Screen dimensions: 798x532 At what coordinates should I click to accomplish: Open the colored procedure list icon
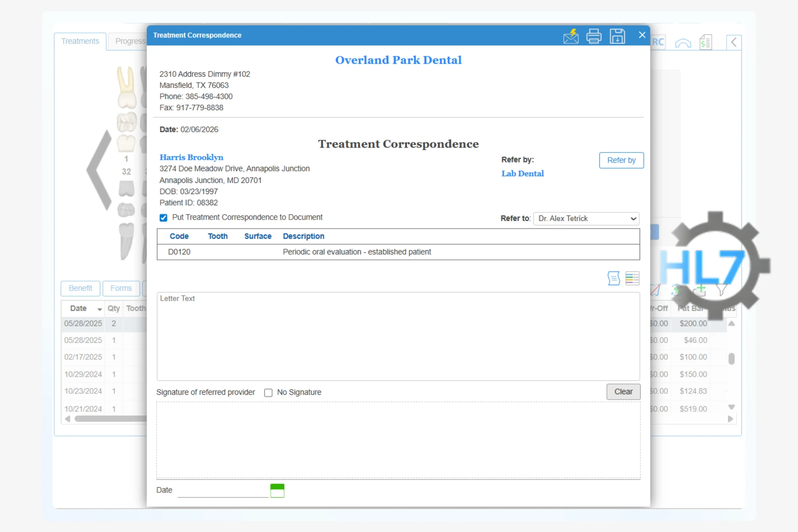[x=632, y=278]
